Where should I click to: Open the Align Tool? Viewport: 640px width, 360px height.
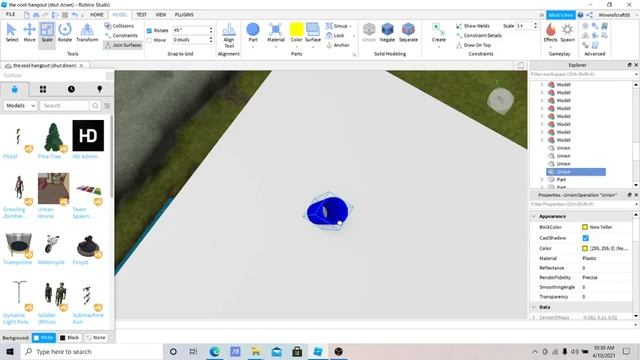point(229,36)
